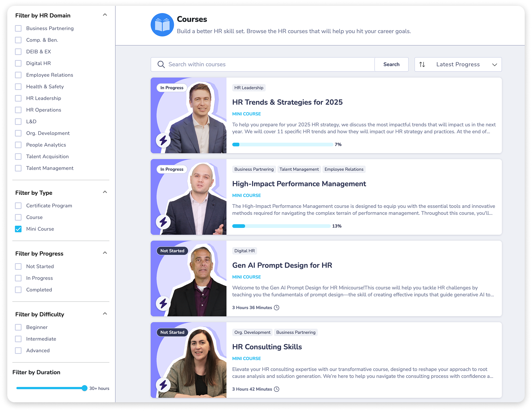Click the duration slider handle
Image resolution: width=532 pixels, height=411 pixels.
pos(85,388)
